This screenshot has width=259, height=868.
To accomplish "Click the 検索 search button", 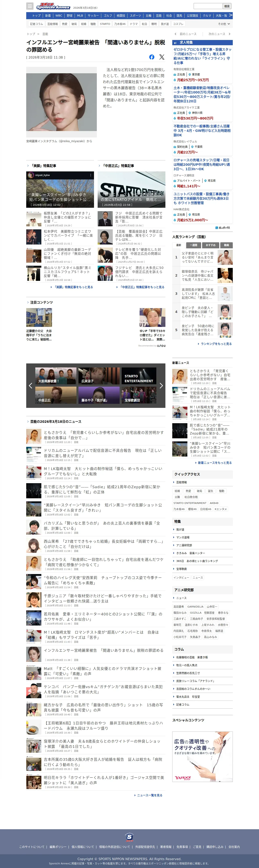I will pos(227,6).
